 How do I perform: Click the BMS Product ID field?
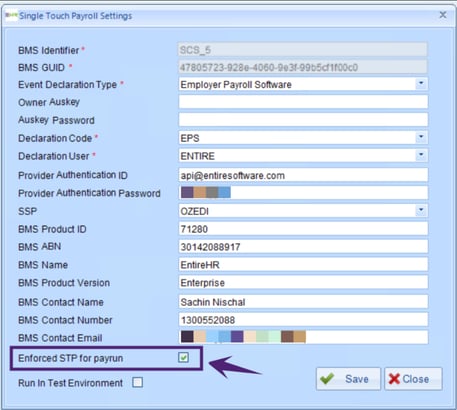click(303, 229)
